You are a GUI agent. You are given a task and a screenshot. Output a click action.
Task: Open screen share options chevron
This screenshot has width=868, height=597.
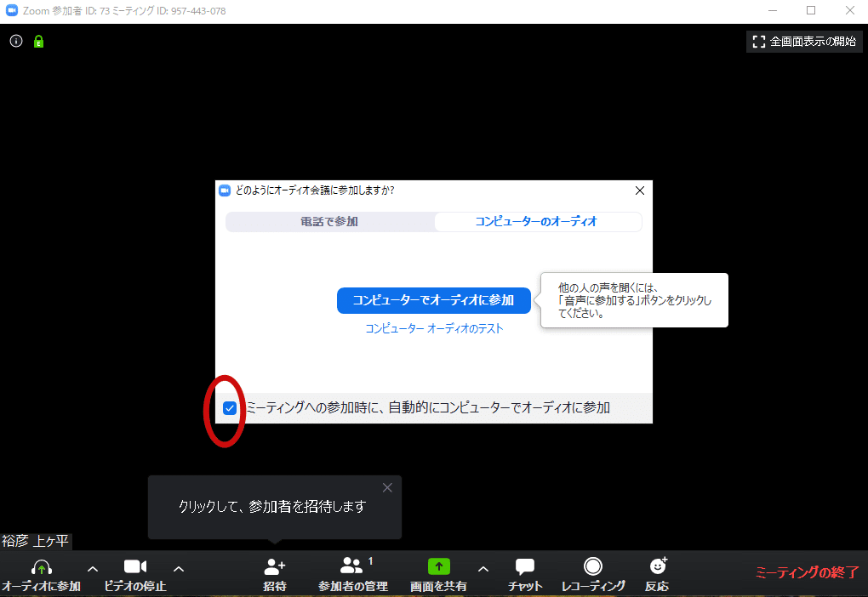[x=483, y=569]
